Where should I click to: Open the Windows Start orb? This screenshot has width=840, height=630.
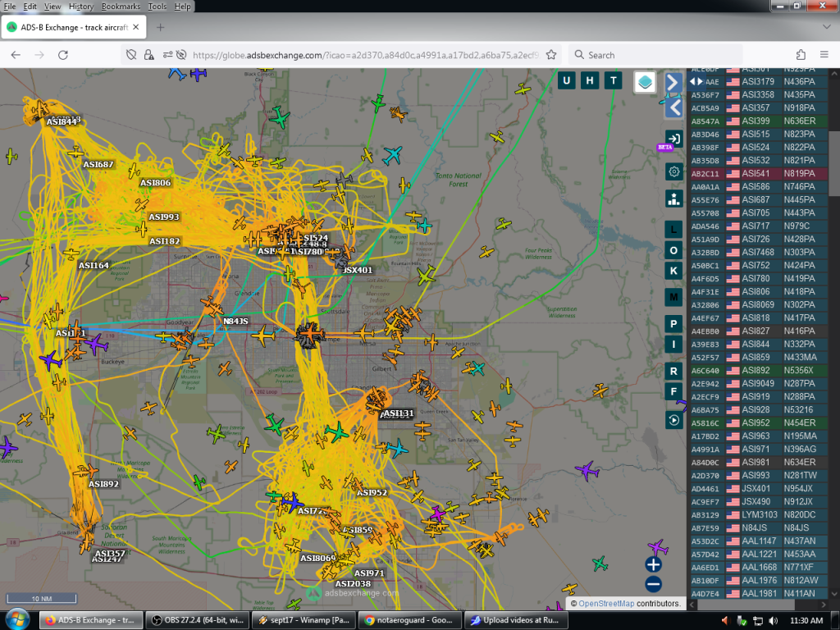pyautogui.click(x=17, y=620)
